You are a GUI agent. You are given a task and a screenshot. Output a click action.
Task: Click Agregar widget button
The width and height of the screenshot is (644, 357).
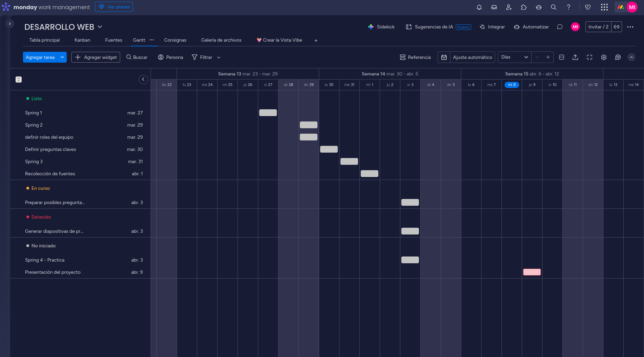point(96,57)
